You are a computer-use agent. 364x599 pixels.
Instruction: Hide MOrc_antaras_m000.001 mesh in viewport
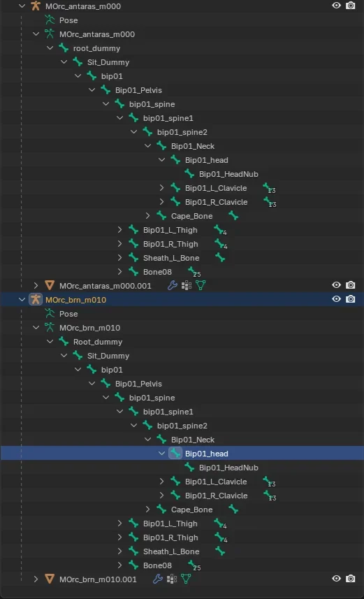[x=336, y=285]
